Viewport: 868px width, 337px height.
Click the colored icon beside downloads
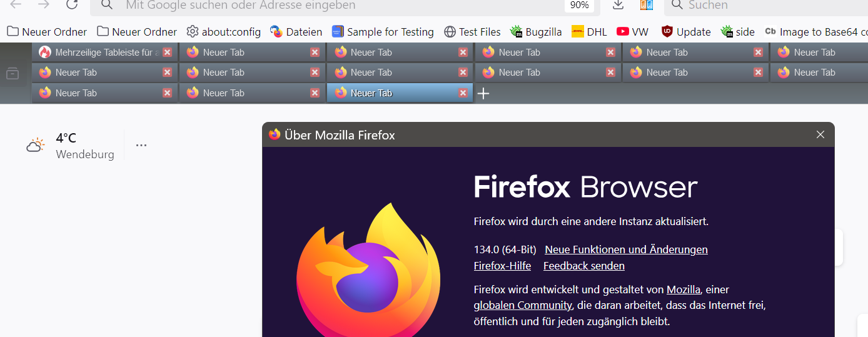[x=646, y=5]
